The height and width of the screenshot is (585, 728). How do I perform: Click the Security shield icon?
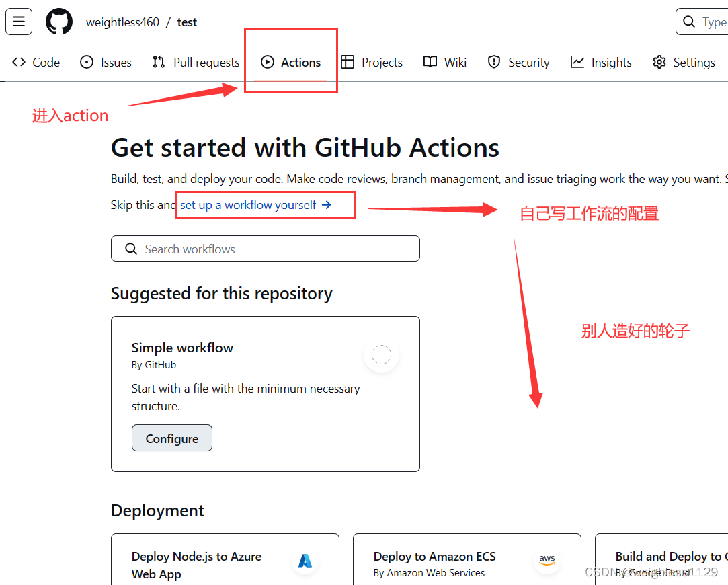(494, 63)
